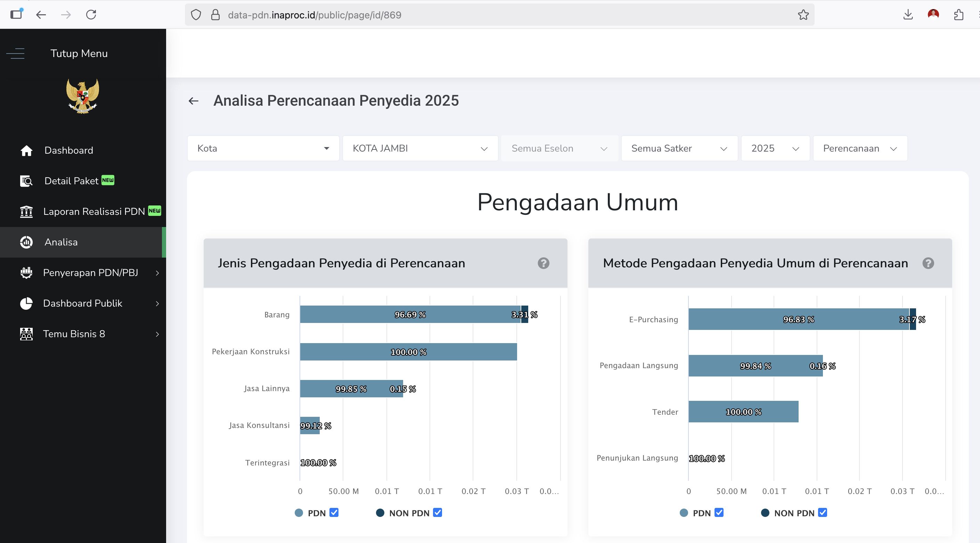Click the browser address bar
This screenshot has height=543, width=980.
[x=457, y=15]
